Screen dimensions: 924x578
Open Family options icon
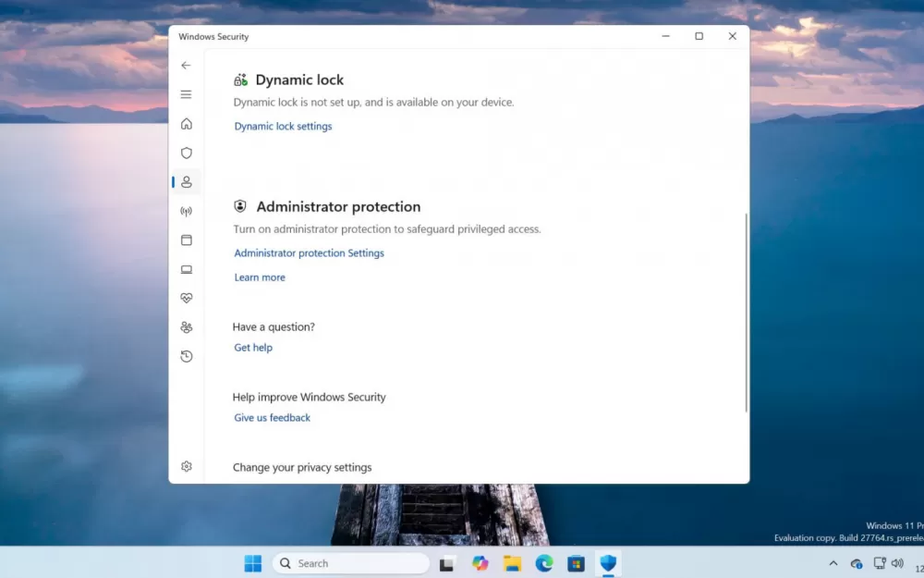187,326
